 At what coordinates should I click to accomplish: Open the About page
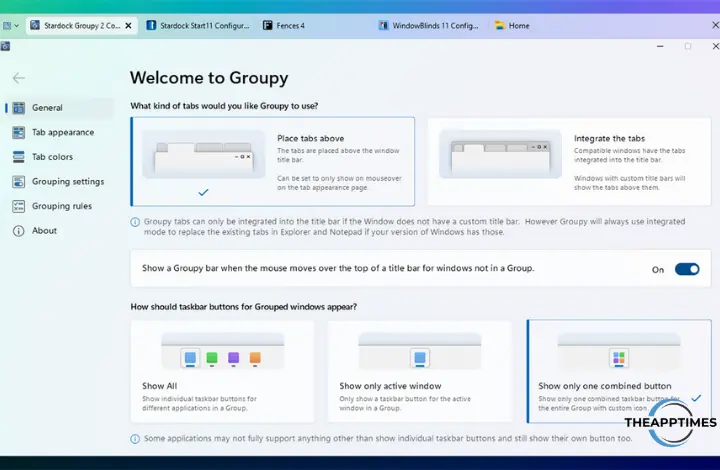tap(59, 231)
